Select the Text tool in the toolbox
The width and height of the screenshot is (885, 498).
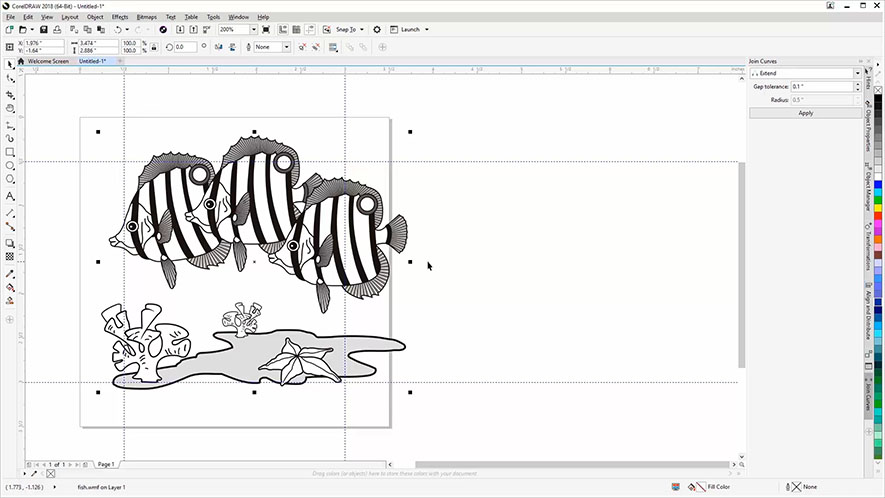pos(10,196)
